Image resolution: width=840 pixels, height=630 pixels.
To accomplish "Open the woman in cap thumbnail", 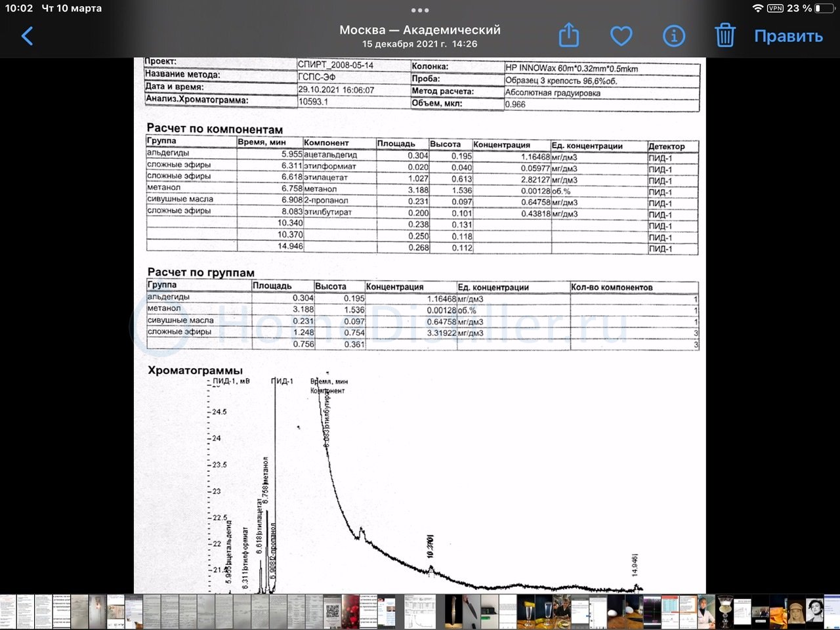I will pos(796,612).
